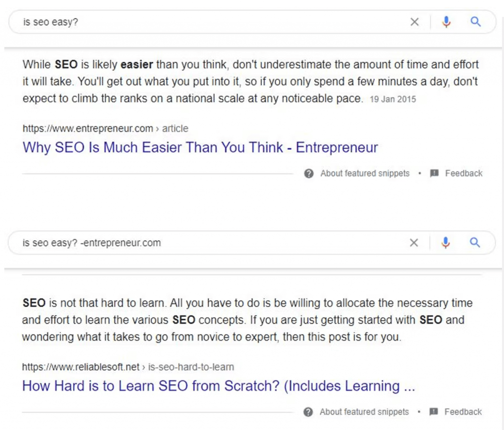This screenshot has width=504, height=430.
Task: Click the Feedback text under second snippet
Action: pyautogui.click(x=463, y=412)
